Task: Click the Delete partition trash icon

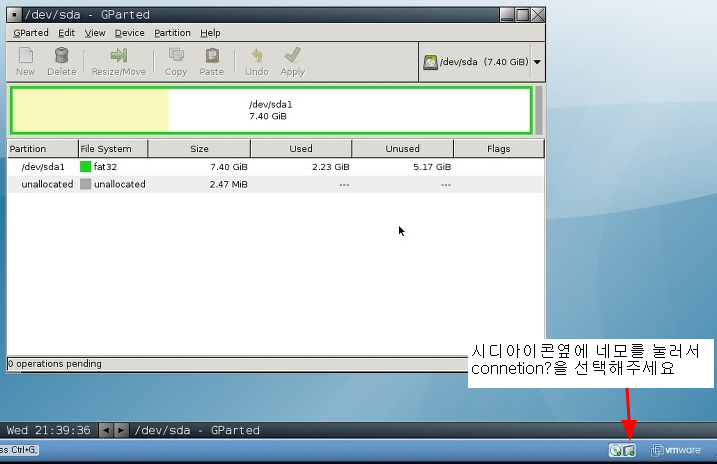Action: [61, 56]
